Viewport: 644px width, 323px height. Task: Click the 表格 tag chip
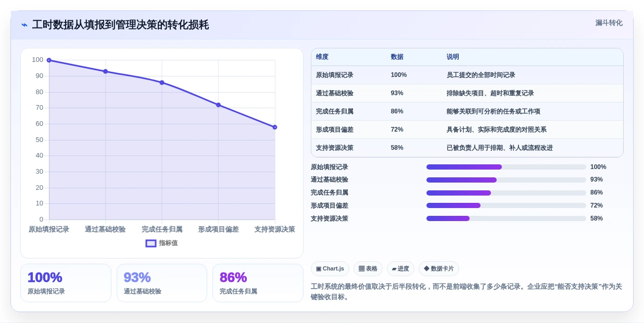pyautogui.click(x=368, y=269)
